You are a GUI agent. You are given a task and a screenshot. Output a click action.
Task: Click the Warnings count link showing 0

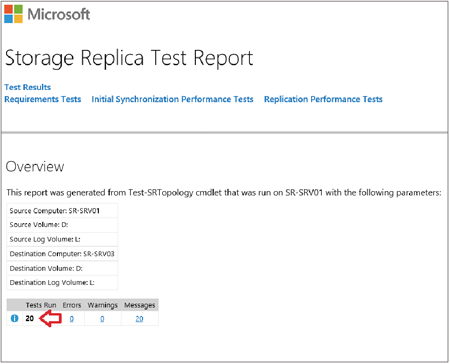point(102,319)
